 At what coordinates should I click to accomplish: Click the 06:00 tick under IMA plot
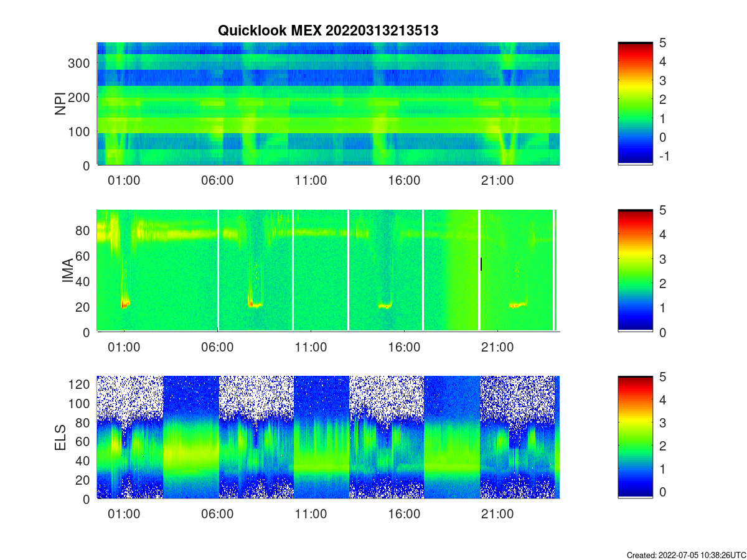click(218, 347)
